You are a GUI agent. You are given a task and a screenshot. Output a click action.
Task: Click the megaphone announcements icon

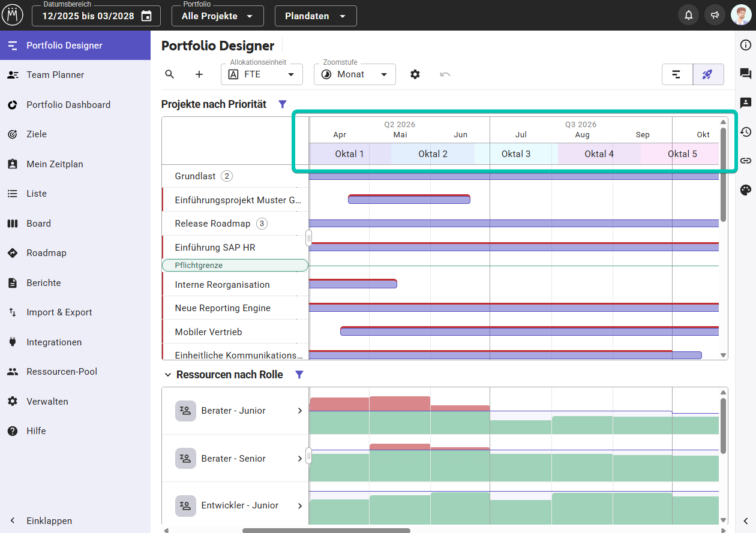pos(715,16)
